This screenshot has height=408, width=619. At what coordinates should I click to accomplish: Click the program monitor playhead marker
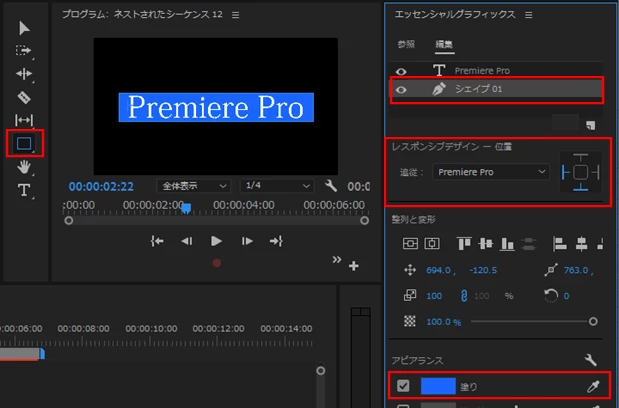point(186,208)
